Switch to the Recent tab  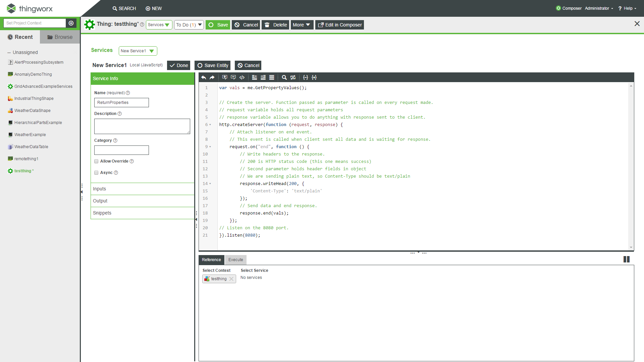20,37
